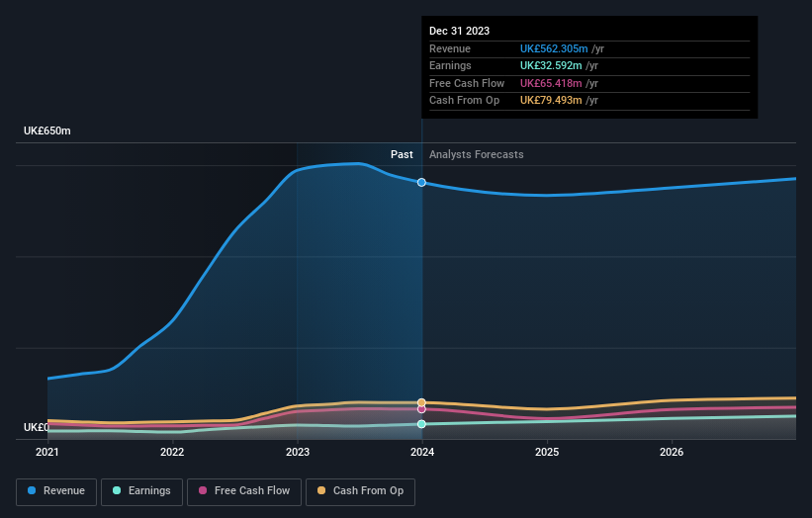Image resolution: width=812 pixels, height=518 pixels.
Task: Click the UK£562.305m revenue value
Action: point(554,48)
